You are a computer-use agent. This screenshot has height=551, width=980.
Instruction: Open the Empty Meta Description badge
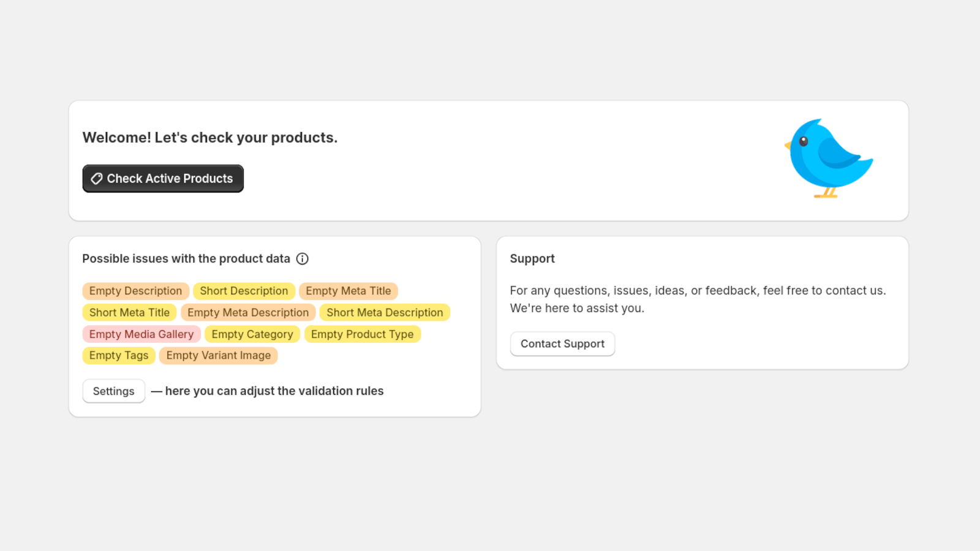click(x=247, y=312)
